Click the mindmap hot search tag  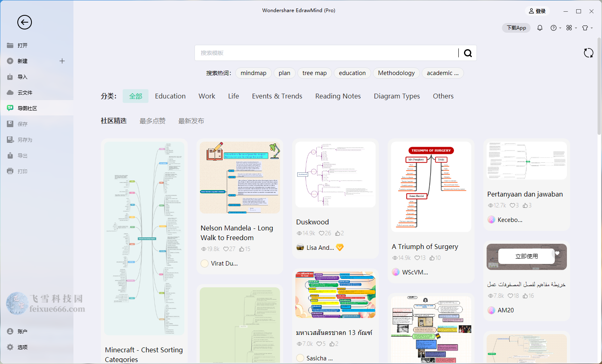pyautogui.click(x=253, y=73)
